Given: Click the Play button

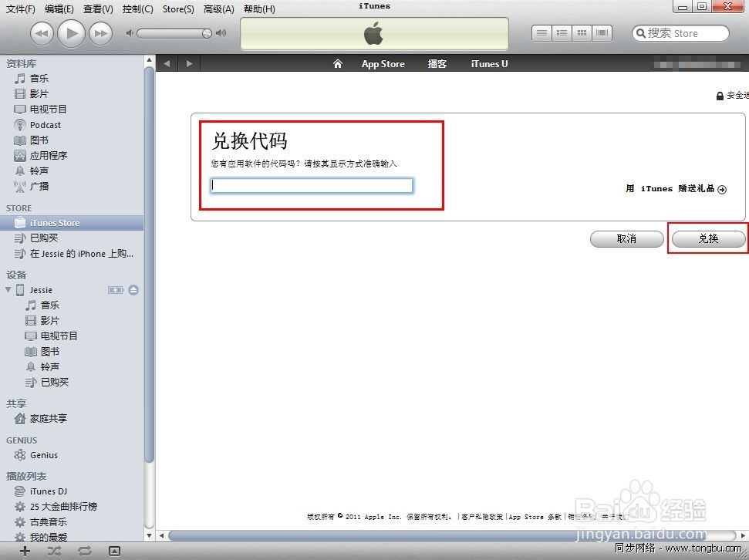Looking at the screenshot, I should pos(71,33).
